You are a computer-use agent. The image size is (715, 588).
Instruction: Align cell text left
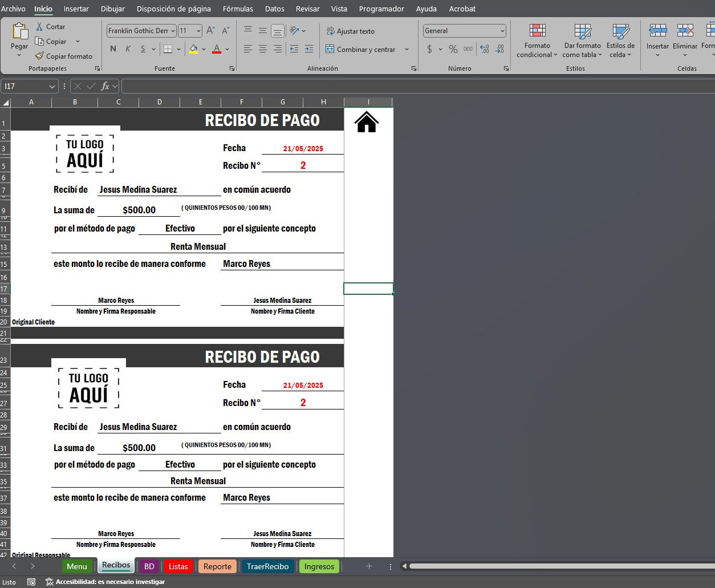[248, 49]
